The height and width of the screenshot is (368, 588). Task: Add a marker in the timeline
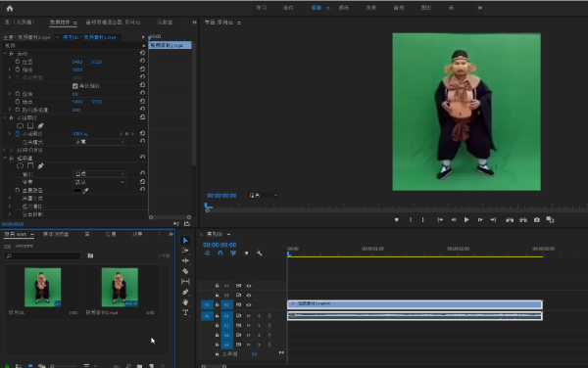point(246,253)
